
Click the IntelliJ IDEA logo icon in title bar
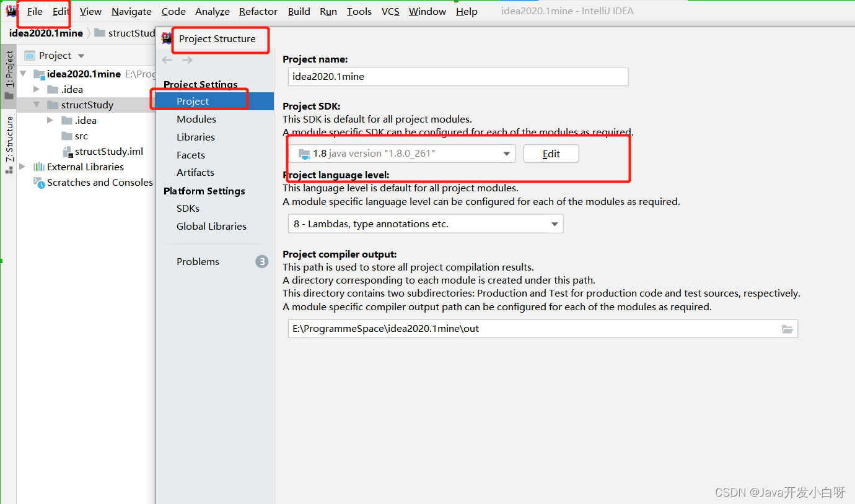click(x=12, y=11)
